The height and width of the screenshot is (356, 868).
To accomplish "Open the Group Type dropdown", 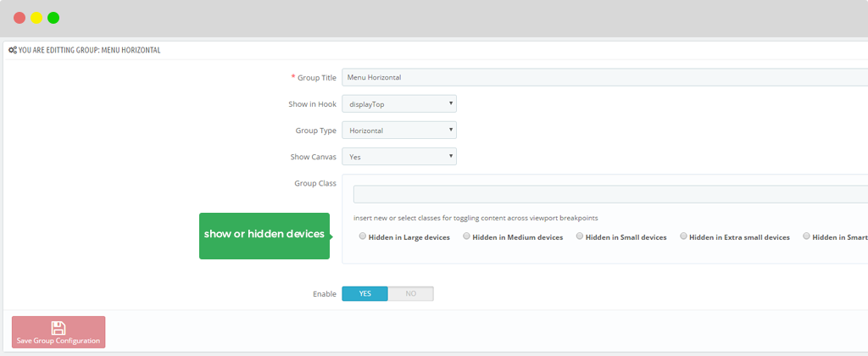I will (x=399, y=130).
